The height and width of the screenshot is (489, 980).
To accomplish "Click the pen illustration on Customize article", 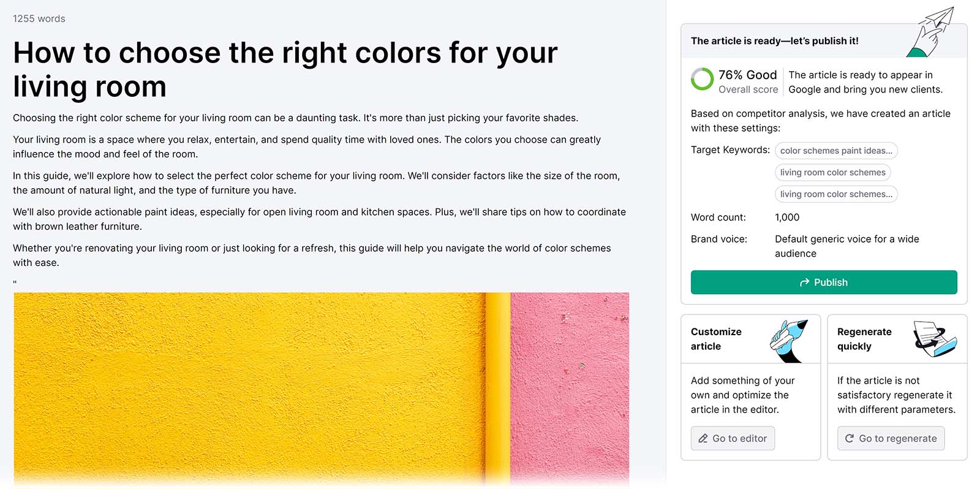I will point(790,340).
